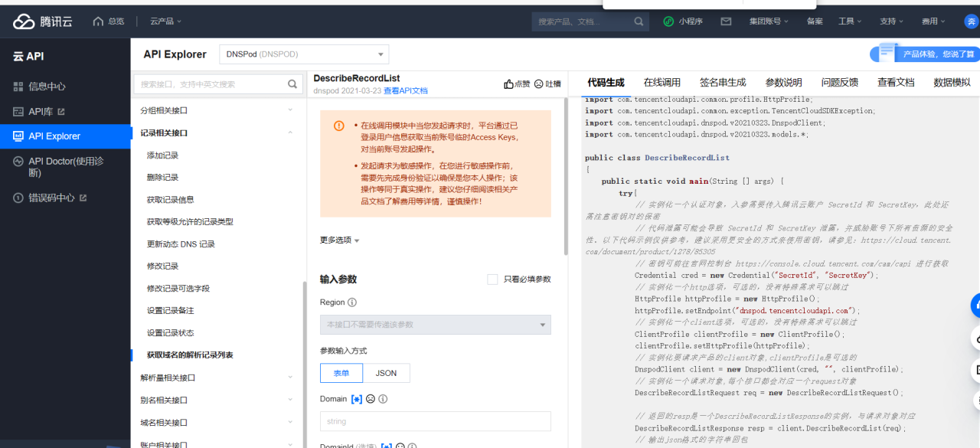
Task: Enable the 只看必填参数 checkbox
Action: pos(492,279)
